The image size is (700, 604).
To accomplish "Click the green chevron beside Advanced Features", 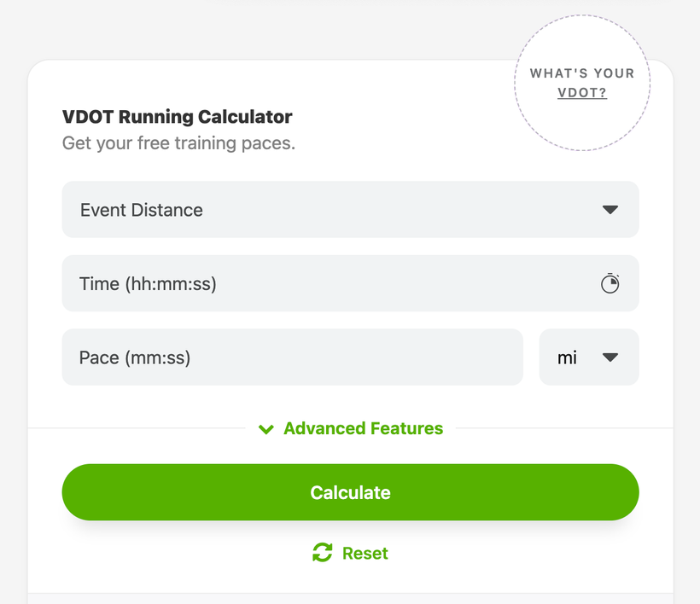I will [x=266, y=429].
